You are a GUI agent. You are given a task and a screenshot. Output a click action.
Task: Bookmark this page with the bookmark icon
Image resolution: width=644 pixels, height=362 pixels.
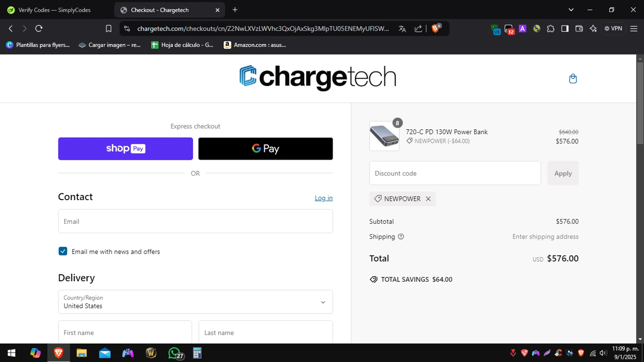(x=109, y=28)
